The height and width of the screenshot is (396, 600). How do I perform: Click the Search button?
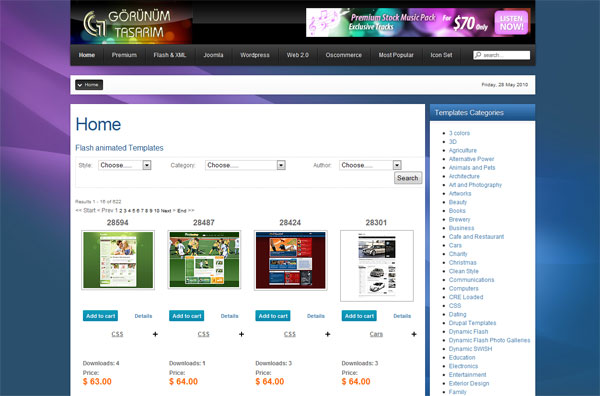coord(408,178)
